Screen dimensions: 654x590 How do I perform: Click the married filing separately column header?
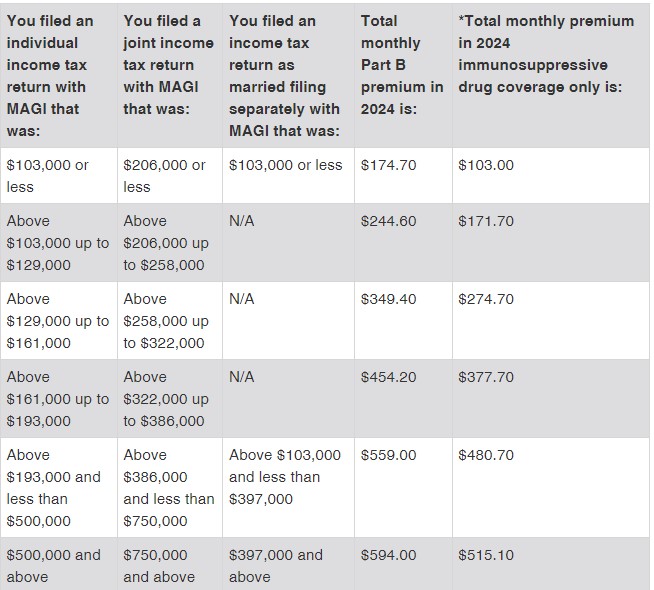pyautogui.click(x=285, y=75)
